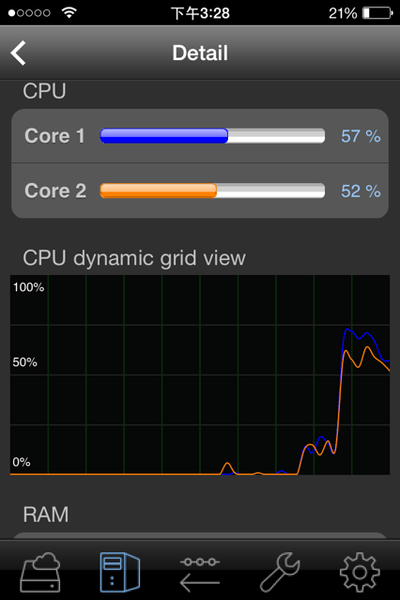Open the gear settings tab
Image resolution: width=400 pixels, height=600 pixels.
[x=360, y=572]
